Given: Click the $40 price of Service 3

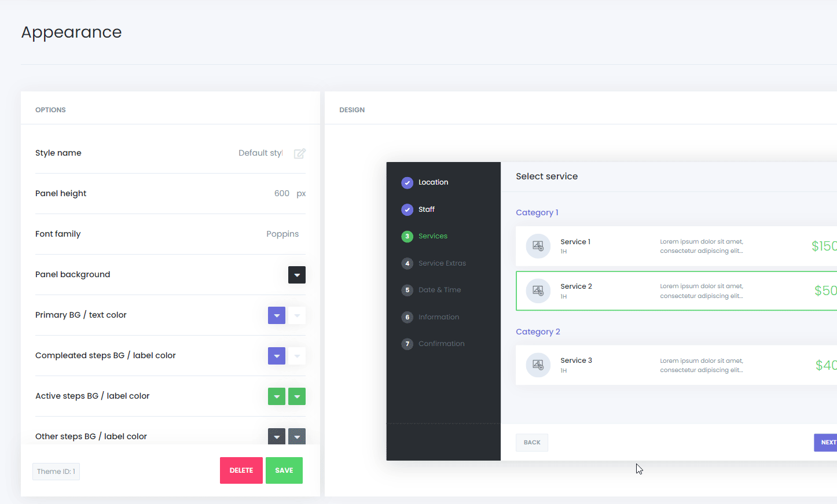Looking at the screenshot, I should click(826, 365).
